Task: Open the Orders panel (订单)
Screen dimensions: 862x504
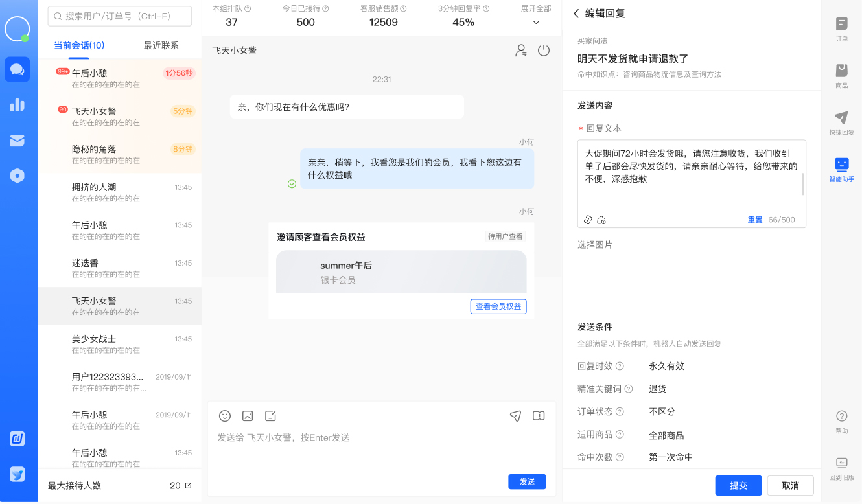Action: (x=841, y=29)
